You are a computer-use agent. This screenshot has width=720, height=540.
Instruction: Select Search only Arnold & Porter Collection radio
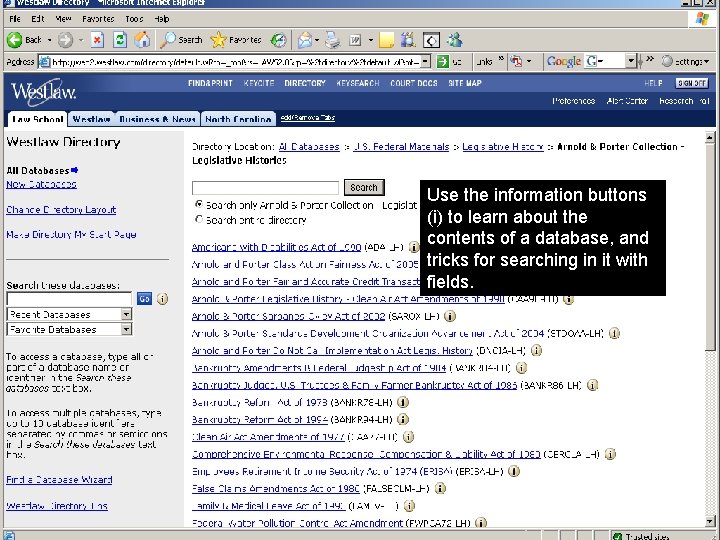[x=199, y=204]
